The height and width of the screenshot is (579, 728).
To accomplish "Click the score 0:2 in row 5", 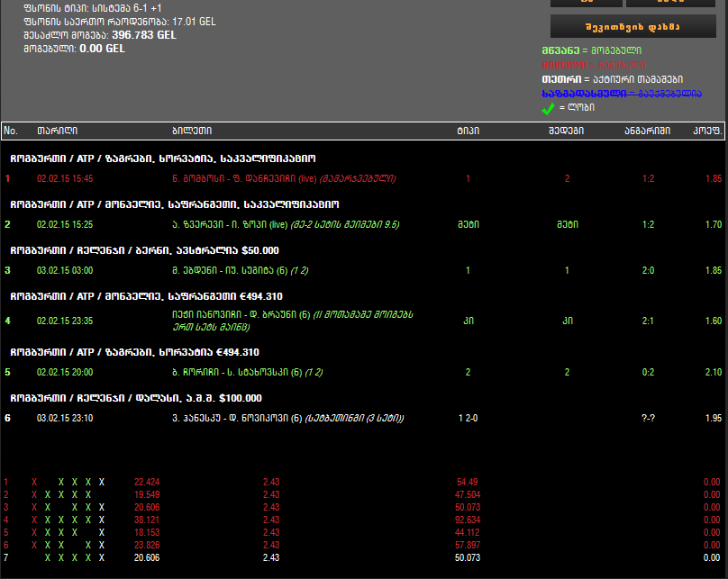I will coord(648,372).
